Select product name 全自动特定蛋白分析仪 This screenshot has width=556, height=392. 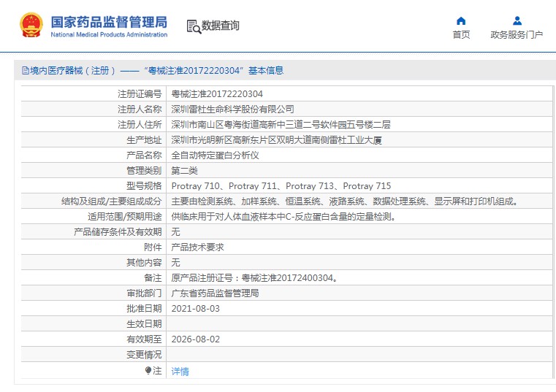click(216, 155)
